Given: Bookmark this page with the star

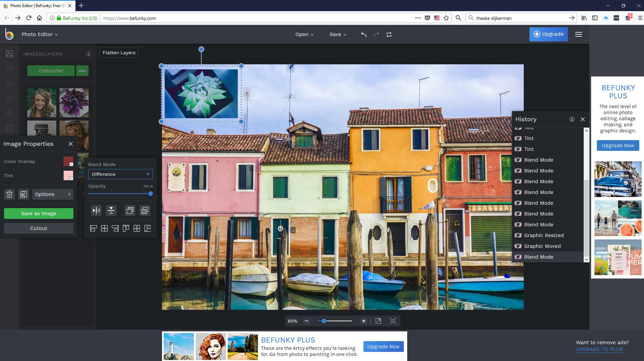Looking at the screenshot, I should click(x=447, y=18).
